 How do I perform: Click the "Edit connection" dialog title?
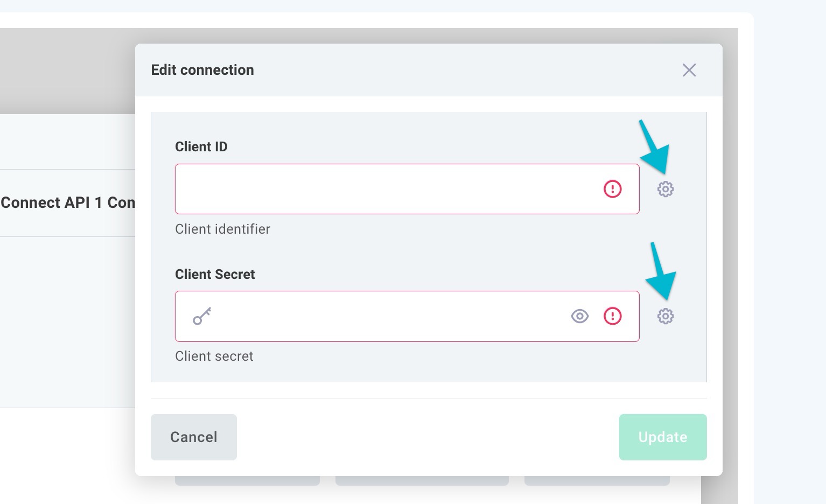[x=202, y=70]
